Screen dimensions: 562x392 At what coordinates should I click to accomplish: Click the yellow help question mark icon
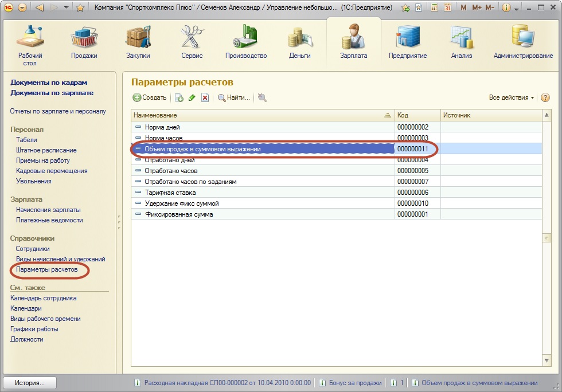pos(545,97)
